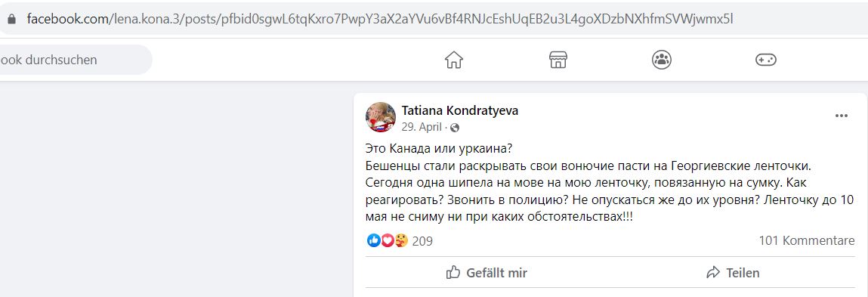View the 209 reactions count list
This screenshot has height=297, width=868.
pos(422,241)
